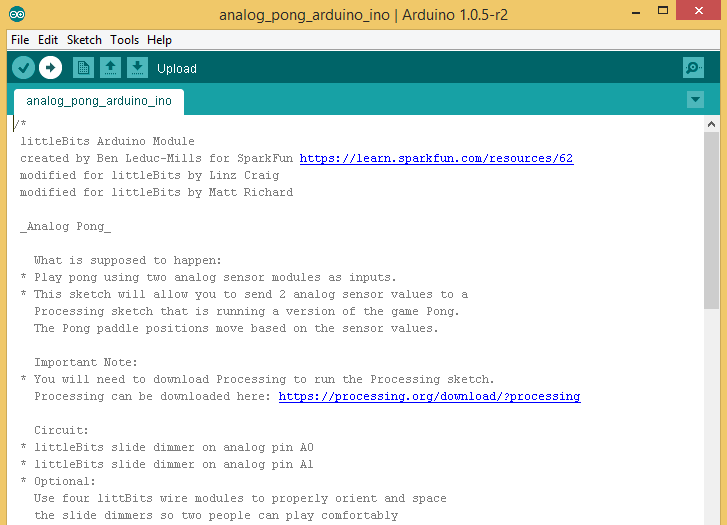The width and height of the screenshot is (727, 525).
Task: Open the Tools menu
Action: pyautogui.click(x=124, y=40)
